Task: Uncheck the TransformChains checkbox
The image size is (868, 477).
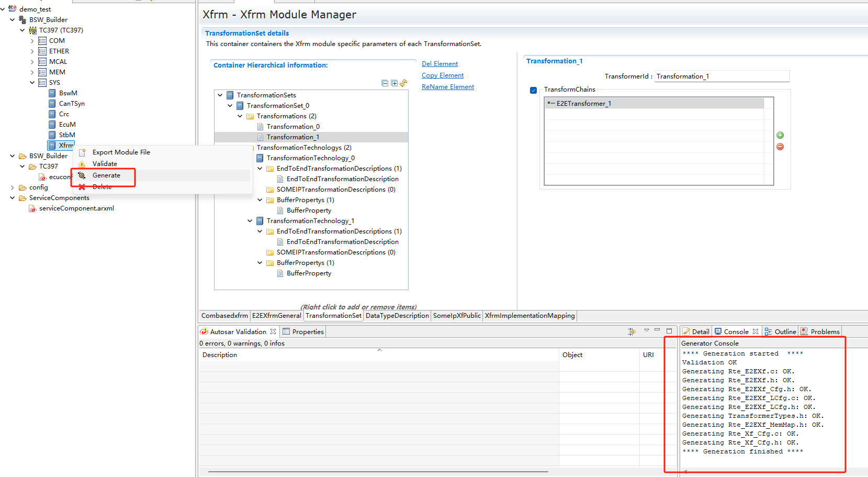Action: tap(533, 90)
